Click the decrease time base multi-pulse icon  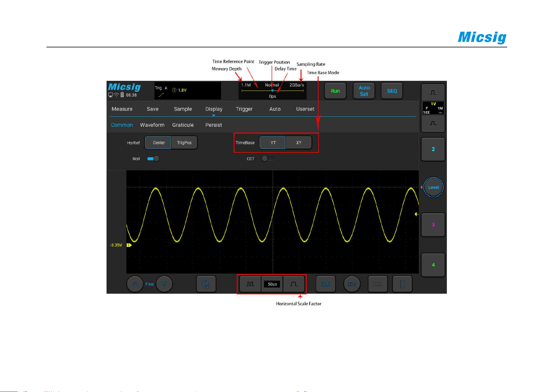click(x=250, y=284)
